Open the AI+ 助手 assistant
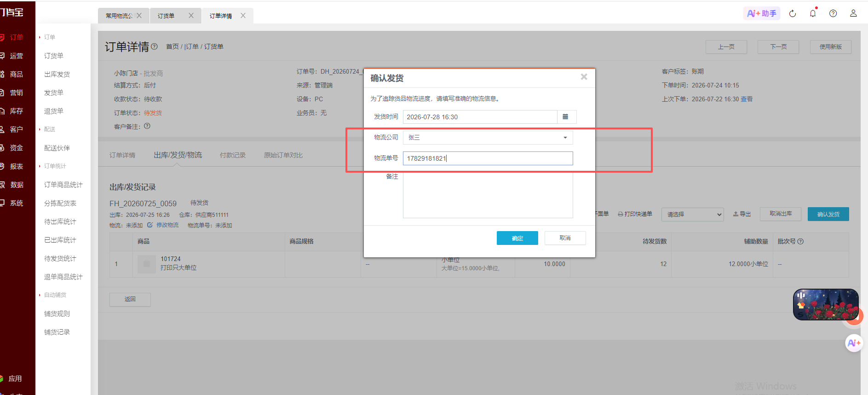The image size is (868, 395). pos(762,13)
